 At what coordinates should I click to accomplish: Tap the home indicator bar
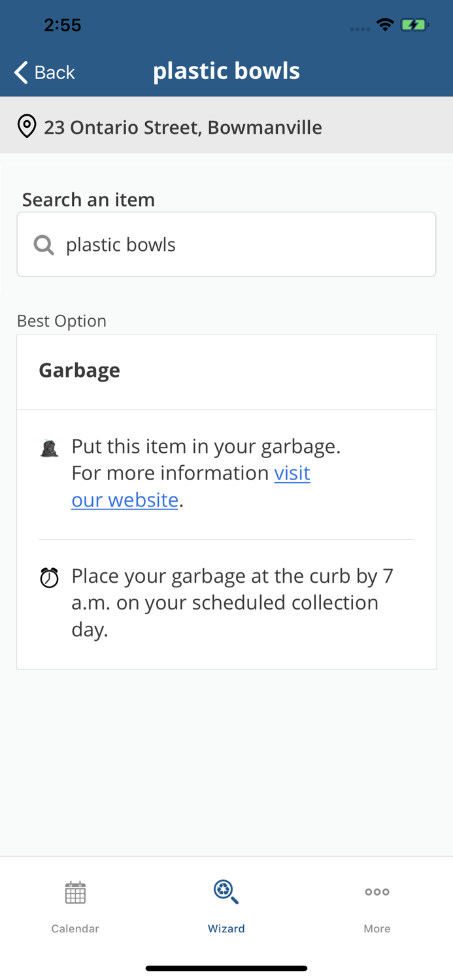click(226, 968)
